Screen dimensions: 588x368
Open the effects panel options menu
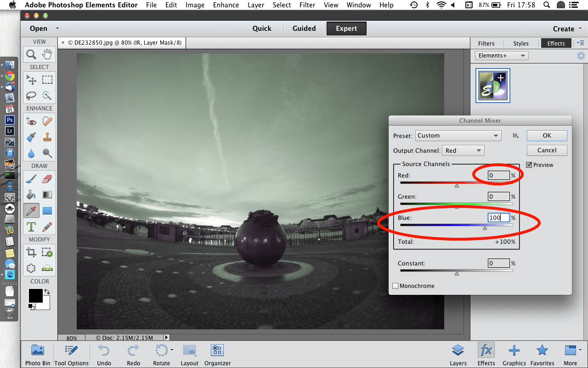coord(580,43)
